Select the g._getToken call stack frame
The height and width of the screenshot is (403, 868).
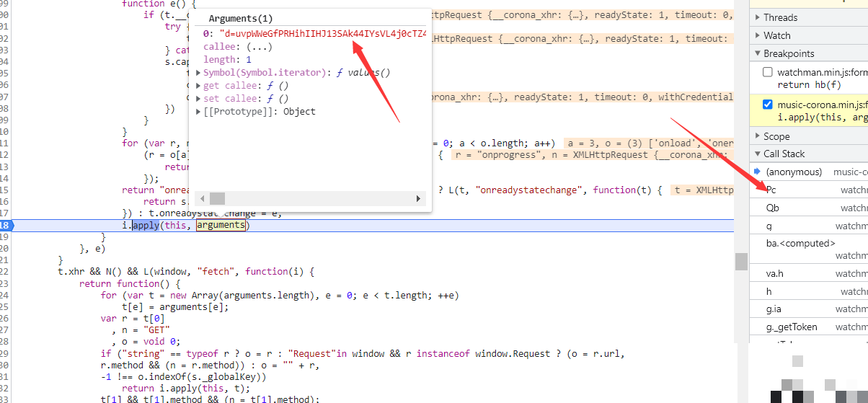(x=792, y=327)
